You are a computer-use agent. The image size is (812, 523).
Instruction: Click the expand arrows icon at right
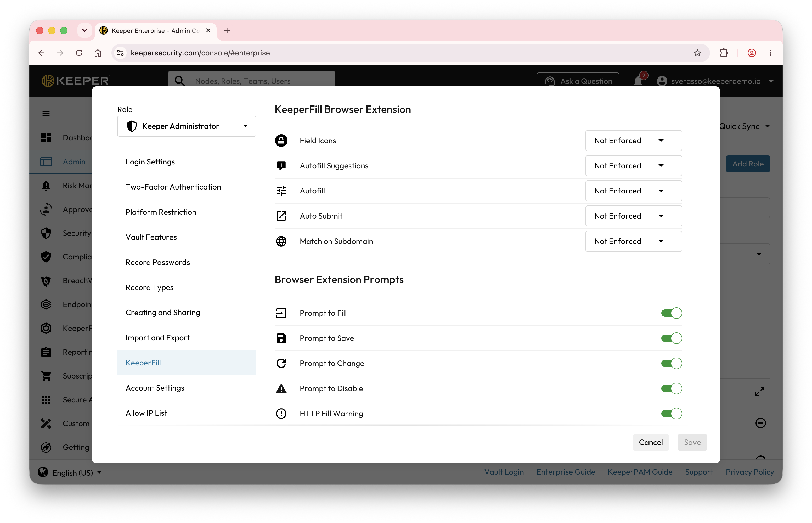pyautogui.click(x=759, y=391)
